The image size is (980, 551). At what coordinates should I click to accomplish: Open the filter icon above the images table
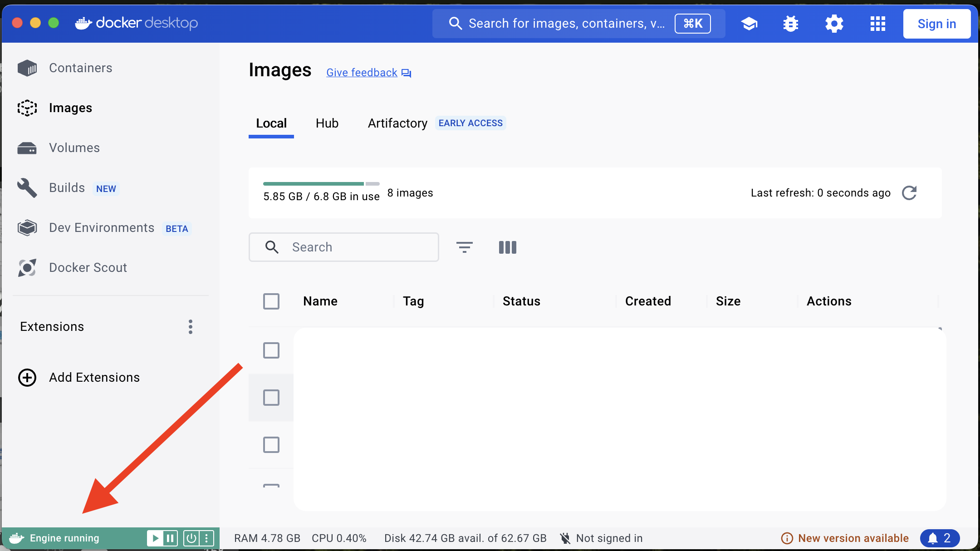465,247
